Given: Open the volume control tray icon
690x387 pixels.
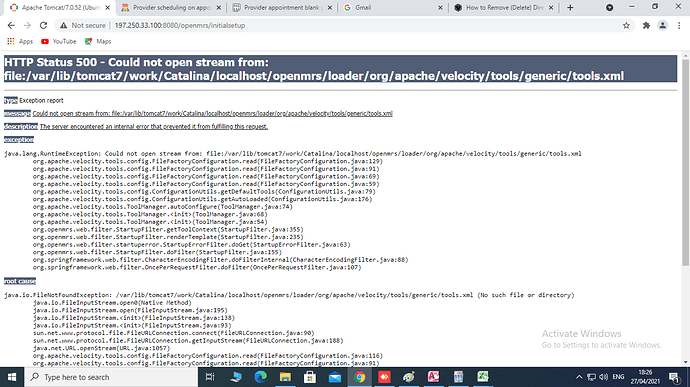Looking at the screenshot, I should 603,377.
